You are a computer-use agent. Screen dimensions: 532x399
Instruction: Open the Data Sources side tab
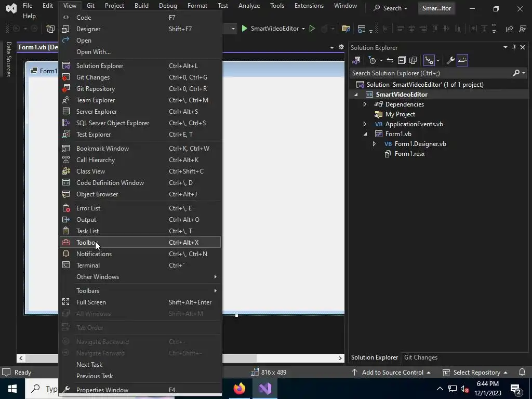(9, 59)
